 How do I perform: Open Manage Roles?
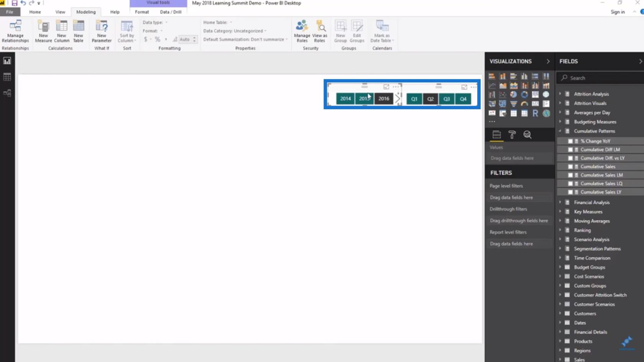coord(302,31)
